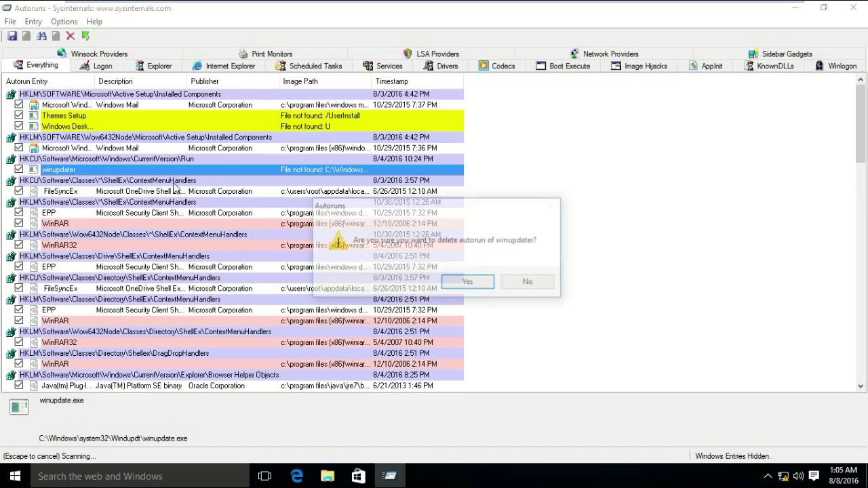Screen dimensions: 868x488
Task: Click the greyed Properties toolbar icon
Action: (x=56, y=36)
